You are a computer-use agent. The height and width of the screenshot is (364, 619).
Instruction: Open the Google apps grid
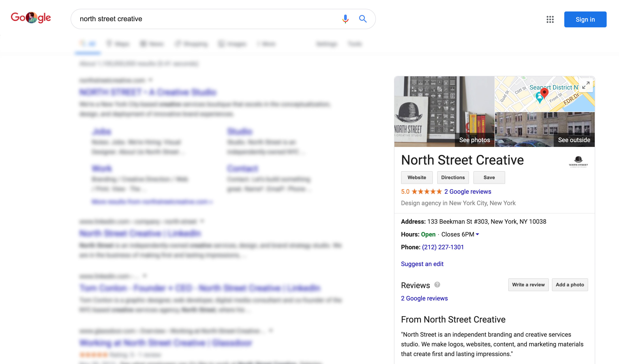[x=550, y=19]
